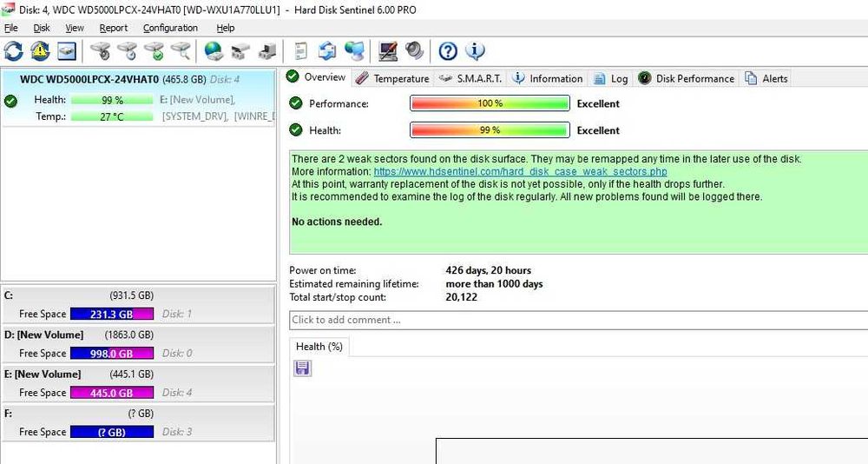Open the hdsentinel weak sectors link
Screen dimensions: 868x464
coord(520,171)
